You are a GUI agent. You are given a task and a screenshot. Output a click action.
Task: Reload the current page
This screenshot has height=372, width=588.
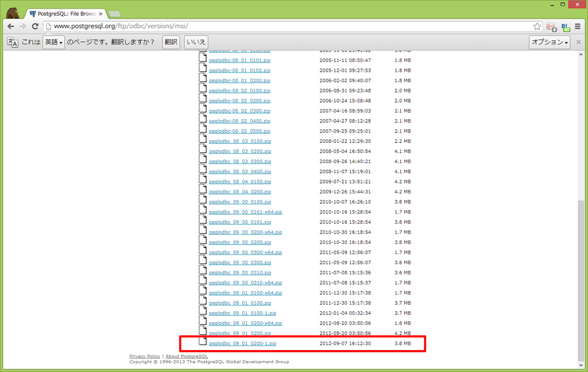click(x=35, y=26)
